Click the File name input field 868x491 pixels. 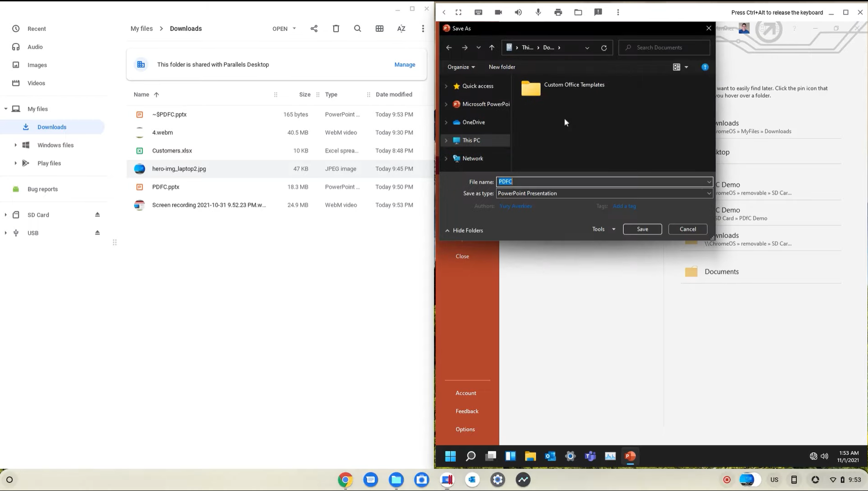click(605, 182)
